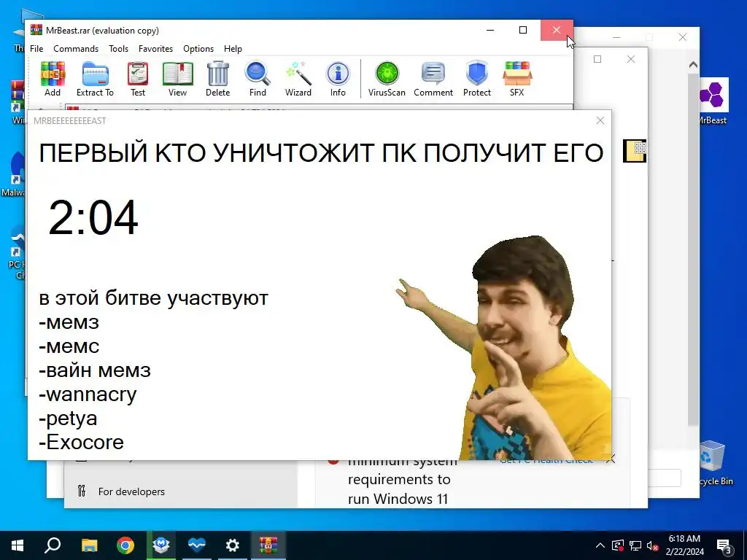The width and height of the screenshot is (747, 560).
Task: Open the notification center
Action: [x=724, y=545]
